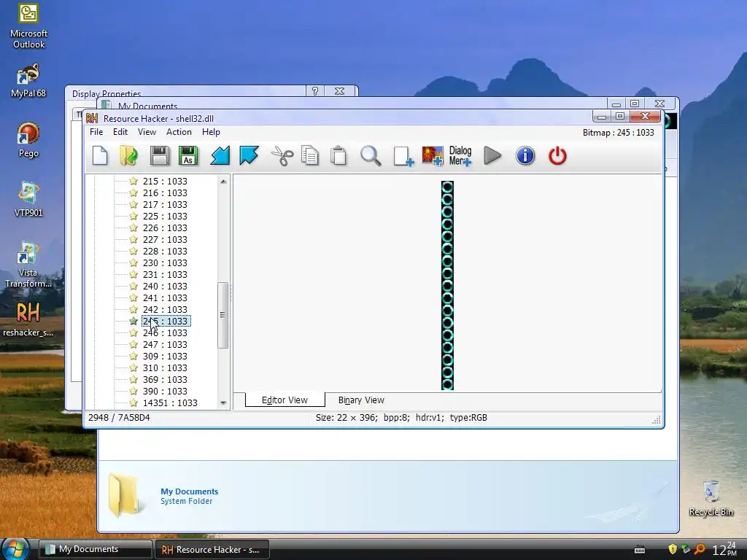This screenshot has height=560, width=747.
Task: Click the blue About info icon
Action: click(x=525, y=156)
